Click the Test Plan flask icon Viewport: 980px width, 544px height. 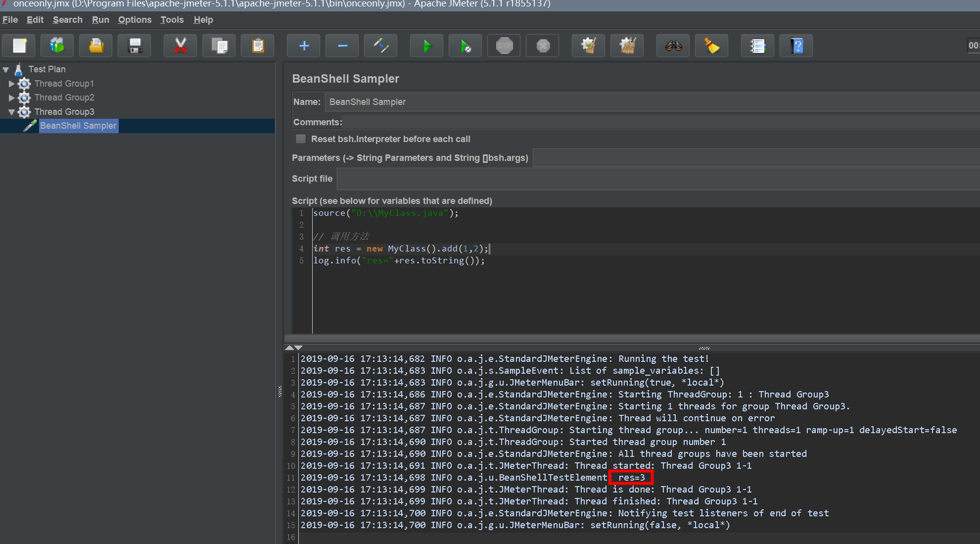tap(18, 69)
